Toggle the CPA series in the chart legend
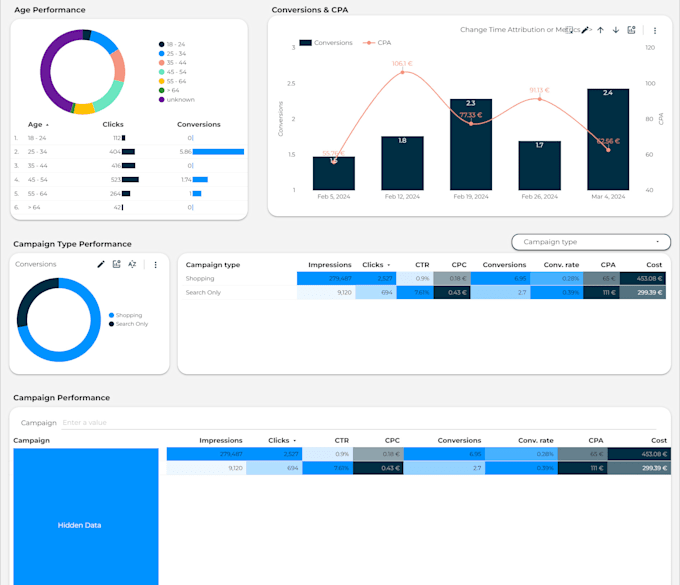 [376, 42]
